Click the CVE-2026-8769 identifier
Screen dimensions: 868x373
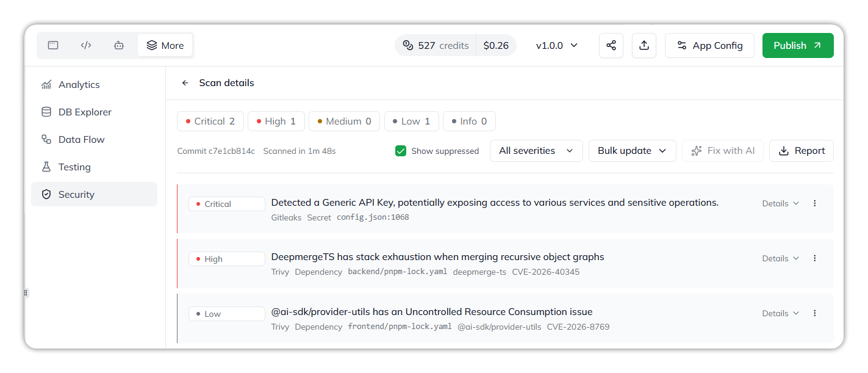coord(578,327)
